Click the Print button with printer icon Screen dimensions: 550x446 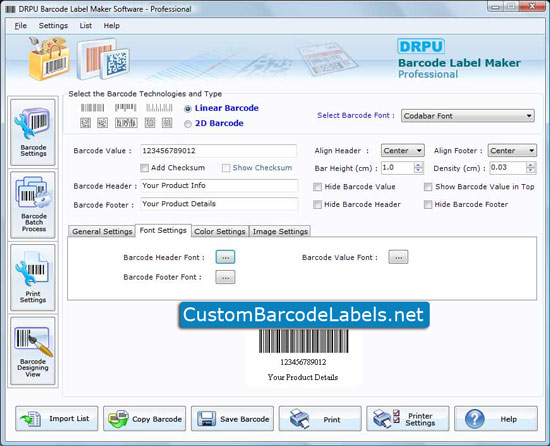tap(320, 418)
